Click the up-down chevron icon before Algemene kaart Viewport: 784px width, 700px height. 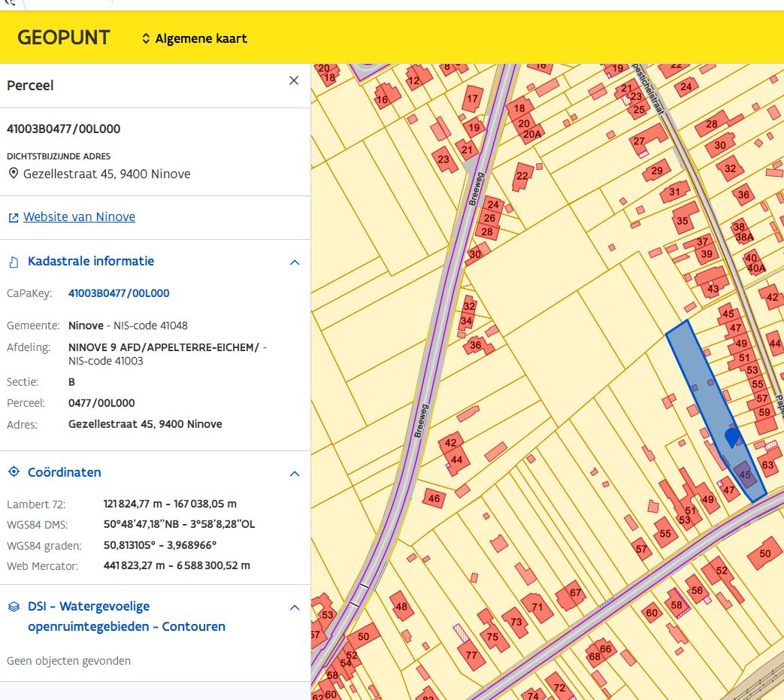(146, 38)
